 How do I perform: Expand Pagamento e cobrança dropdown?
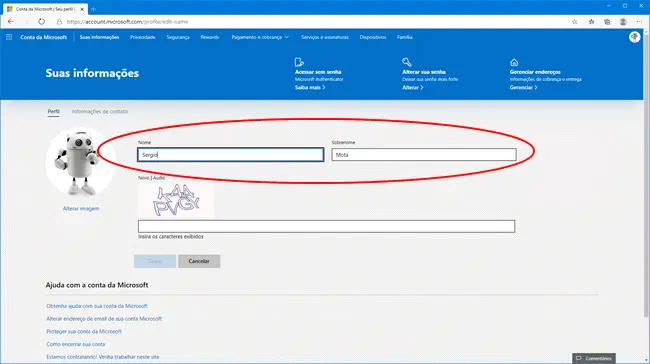tap(260, 37)
